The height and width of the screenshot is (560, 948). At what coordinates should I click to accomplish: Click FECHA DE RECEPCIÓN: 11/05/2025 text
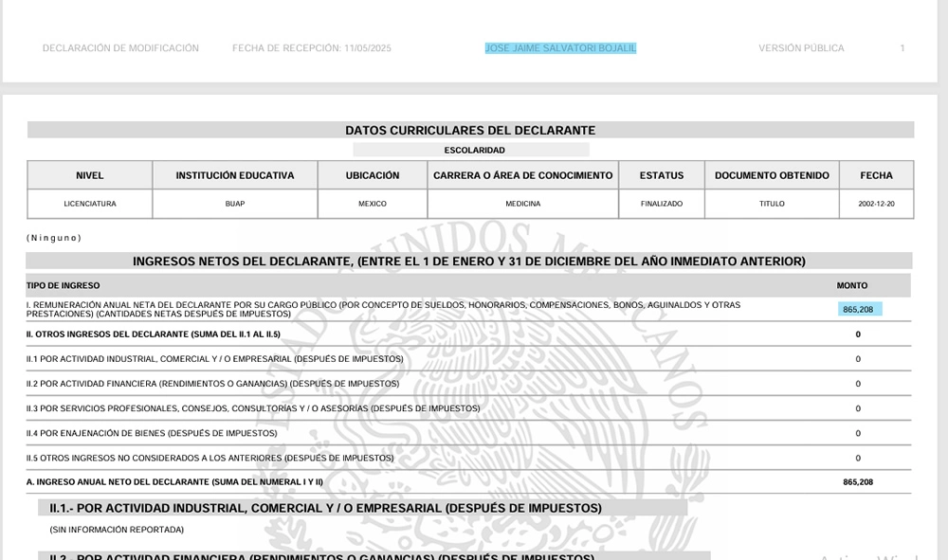click(x=311, y=48)
